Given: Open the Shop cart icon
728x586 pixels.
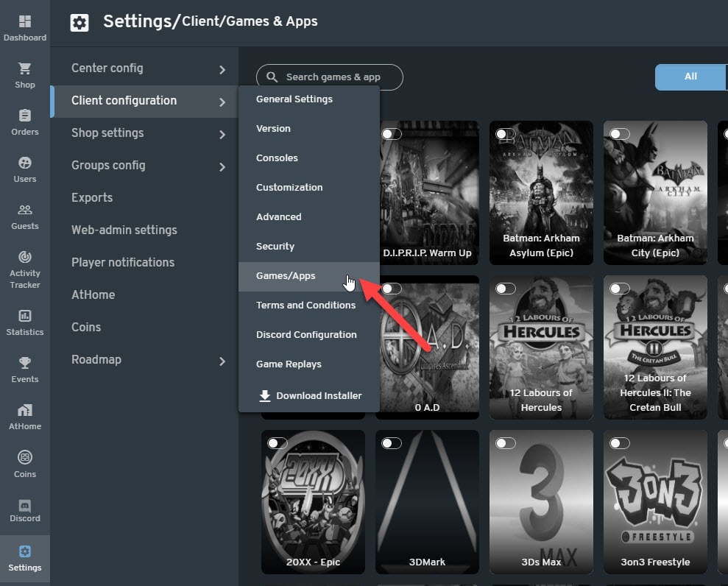Looking at the screenshot, I should click(x=24, y=68).
